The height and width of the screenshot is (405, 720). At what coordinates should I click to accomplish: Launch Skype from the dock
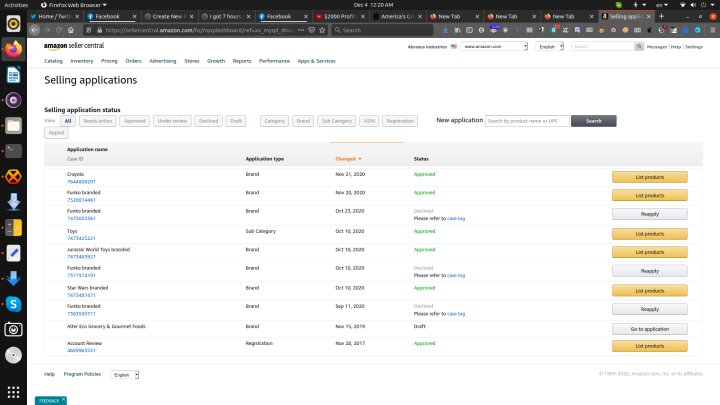(13, 304)
